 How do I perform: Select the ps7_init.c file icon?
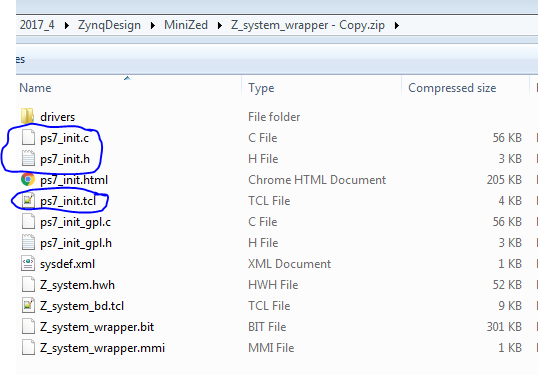click(x=28, y=138)
